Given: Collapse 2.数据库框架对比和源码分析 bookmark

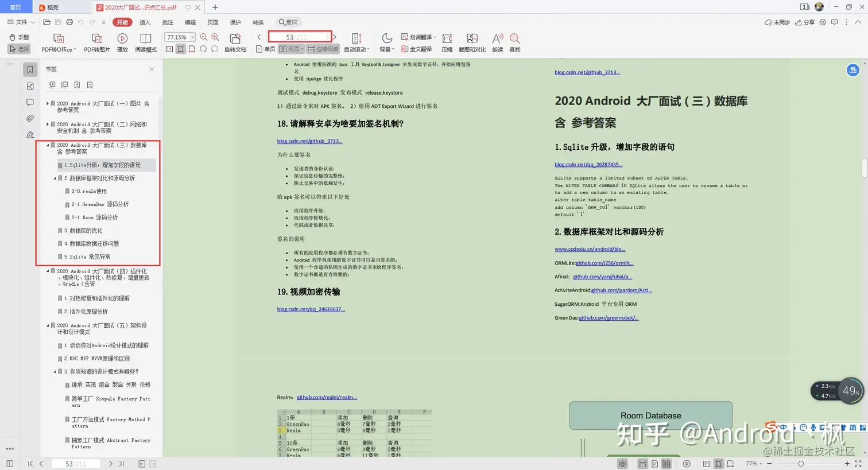Looking at the screenshot, I should [x=55, y=178].
